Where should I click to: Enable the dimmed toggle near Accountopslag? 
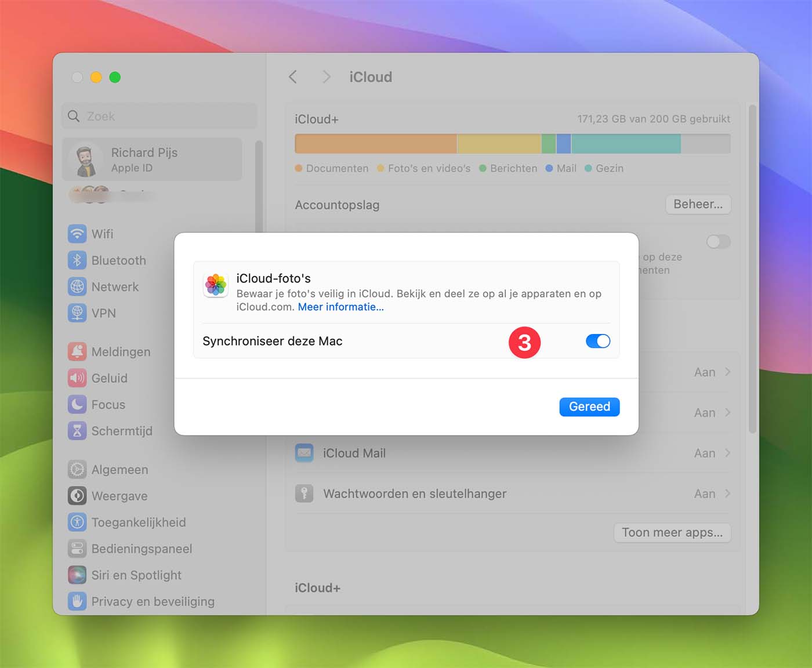click(x=718, y=242)
